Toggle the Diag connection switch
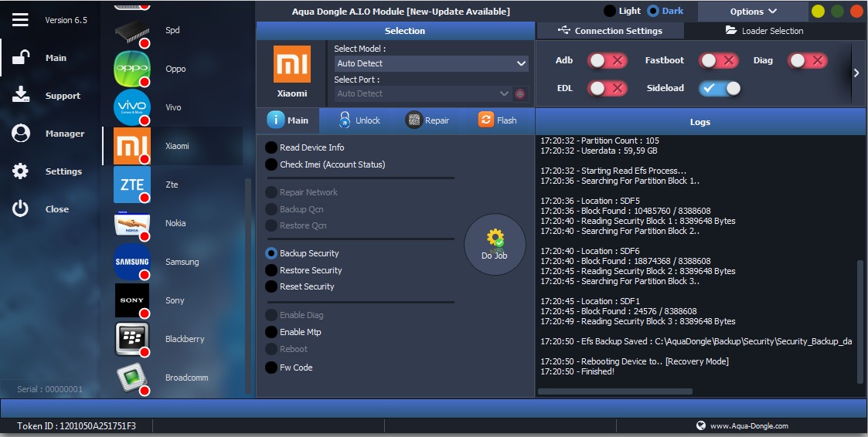Viewport: 868px width, 437px height. (x=808, y=60)
